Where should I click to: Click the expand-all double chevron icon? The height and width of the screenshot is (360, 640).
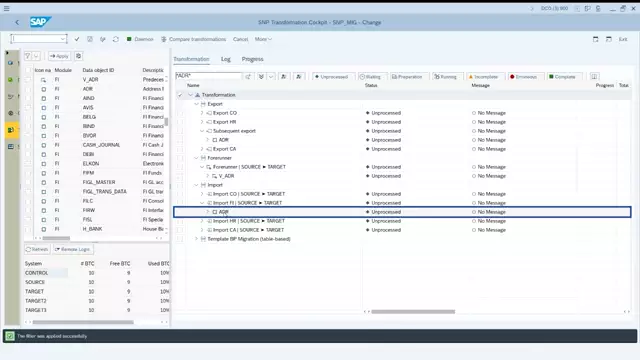click(261, 76)
